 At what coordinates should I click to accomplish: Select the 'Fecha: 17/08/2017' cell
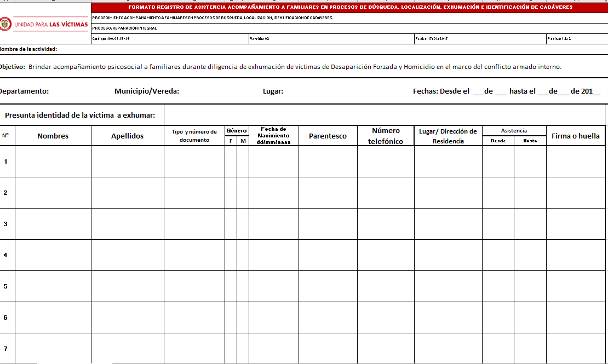click(x=480, y=39)
